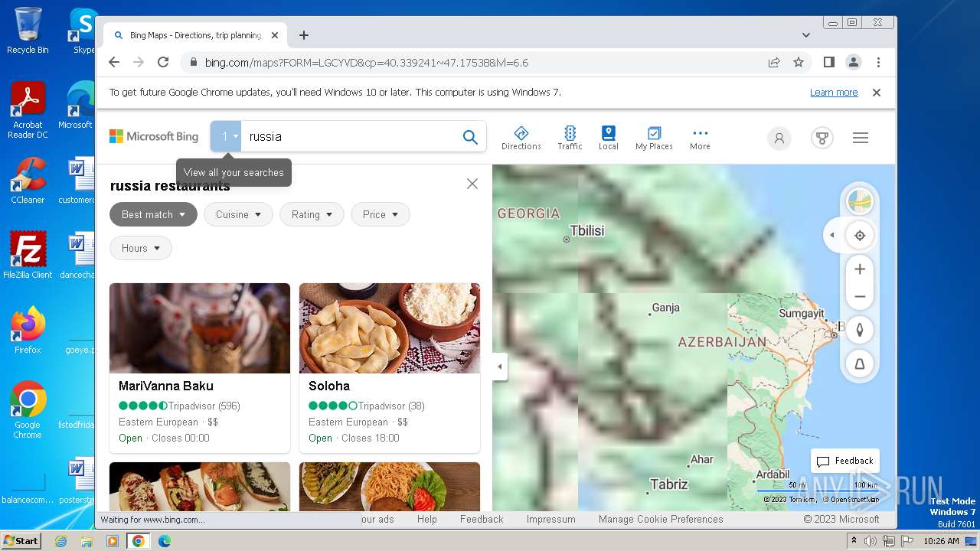This screenshot has width=980, height=551.
Task: Locate me on the map
Action: tap(860, 235)
